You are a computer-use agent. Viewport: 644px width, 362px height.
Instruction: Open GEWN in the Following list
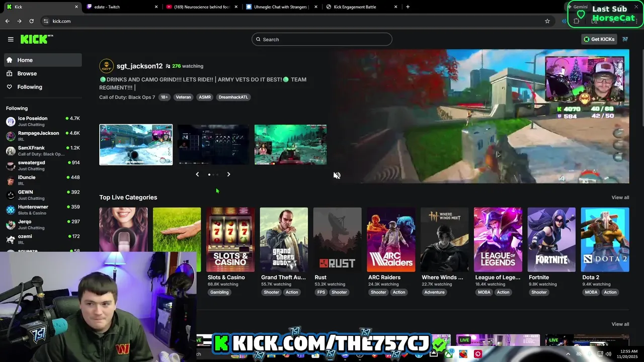pos(43,195)
